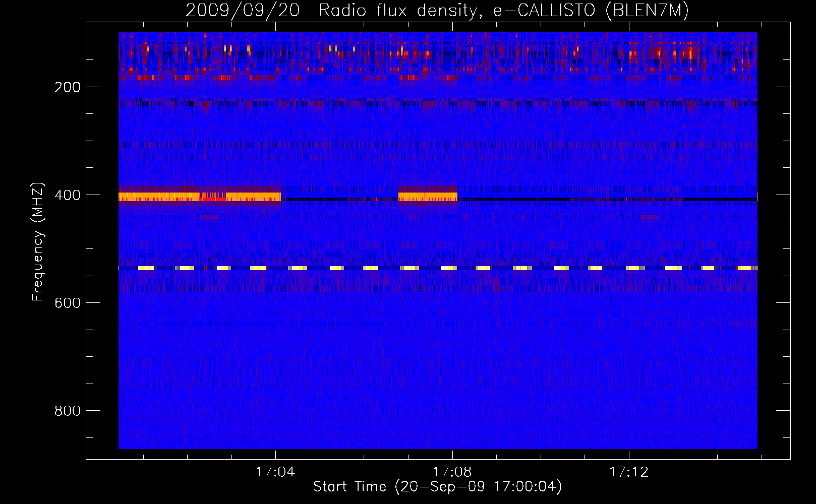Image resolution: width=816 pixels, height=504 pixels.
Task: Click the short orange 400 MHz band ending at 17:08
Action: pos(428,197)
